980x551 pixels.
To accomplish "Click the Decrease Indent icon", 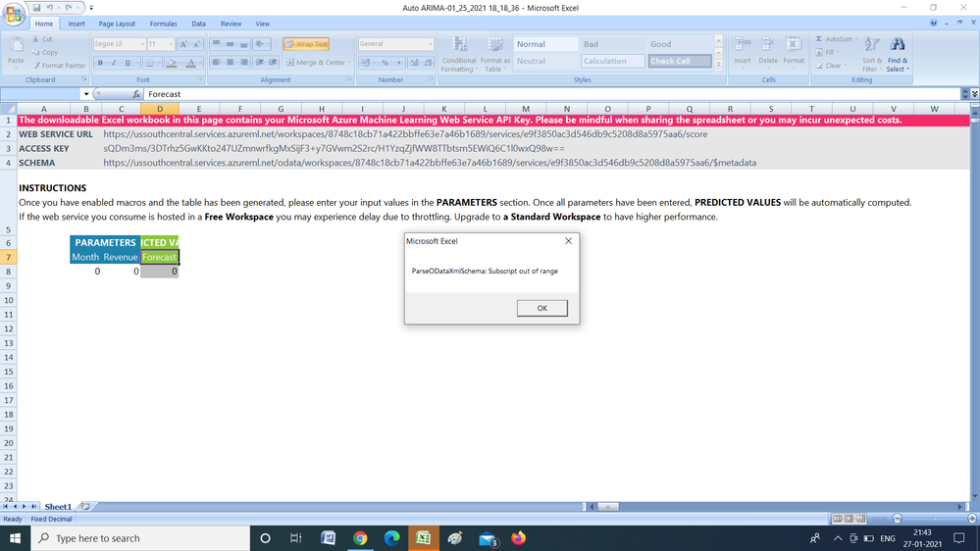I will pos(259,63).
